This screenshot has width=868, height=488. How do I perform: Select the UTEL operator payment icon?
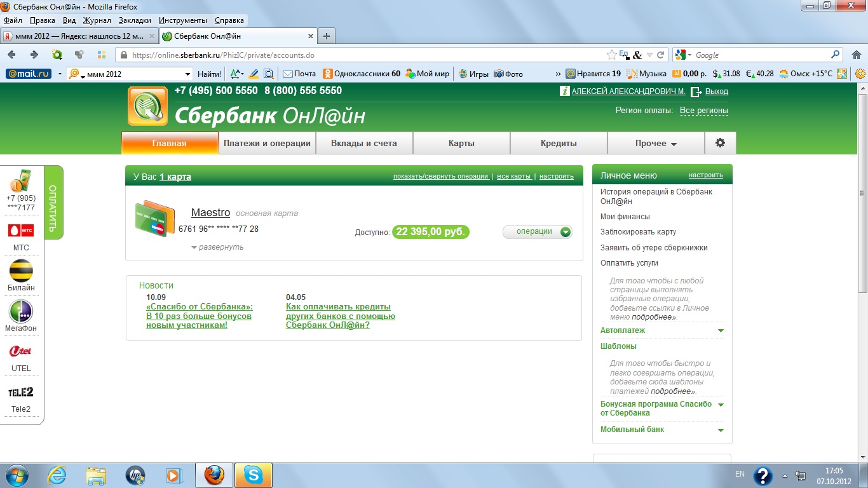21,351
